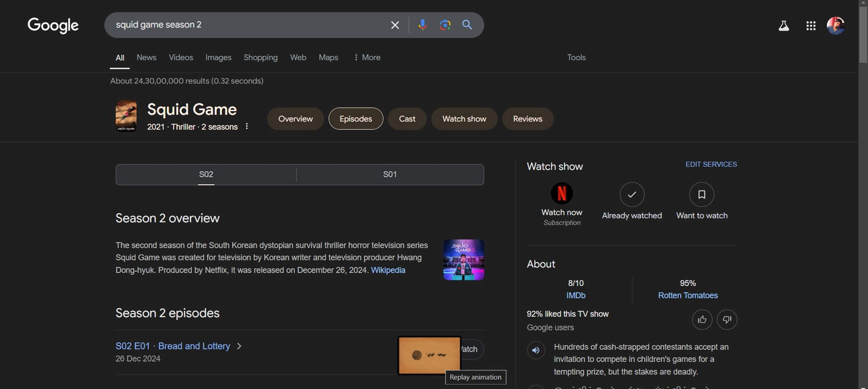Click Replay animation tooltip button
The width and height of the screenshot is (868, 389).
coord(475,377)
